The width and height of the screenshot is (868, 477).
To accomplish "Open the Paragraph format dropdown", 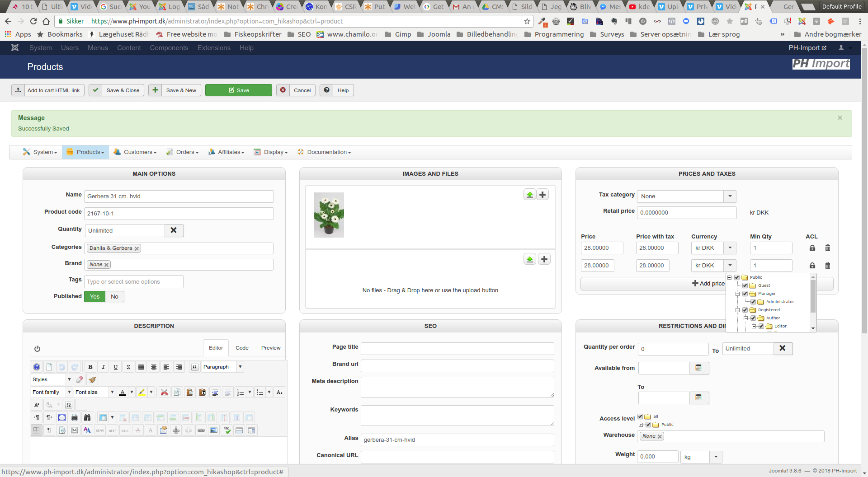I will tap(223, 367).
